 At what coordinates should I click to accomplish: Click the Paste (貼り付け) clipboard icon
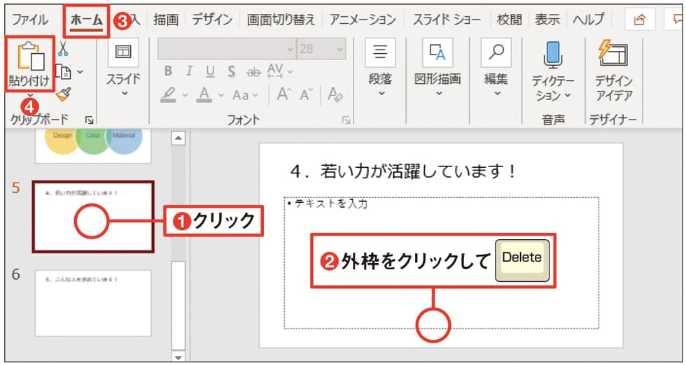click(31, 56)
